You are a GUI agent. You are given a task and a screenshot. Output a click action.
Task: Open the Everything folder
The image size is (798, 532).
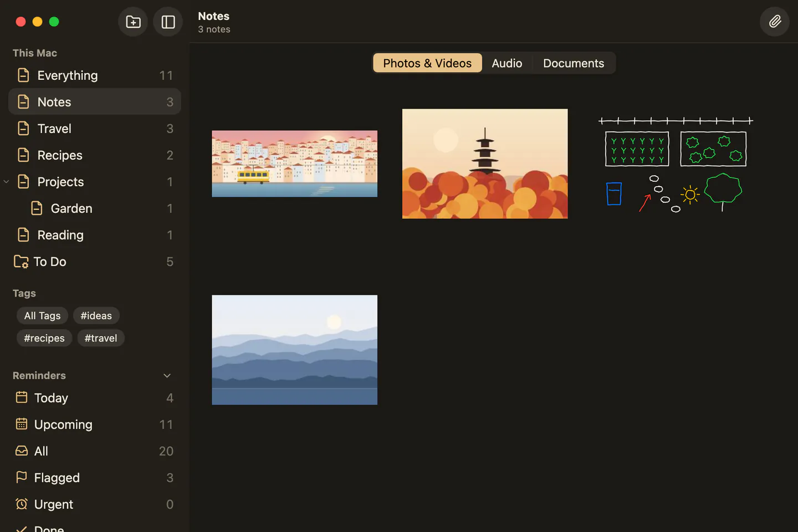(x=95, y=75)
